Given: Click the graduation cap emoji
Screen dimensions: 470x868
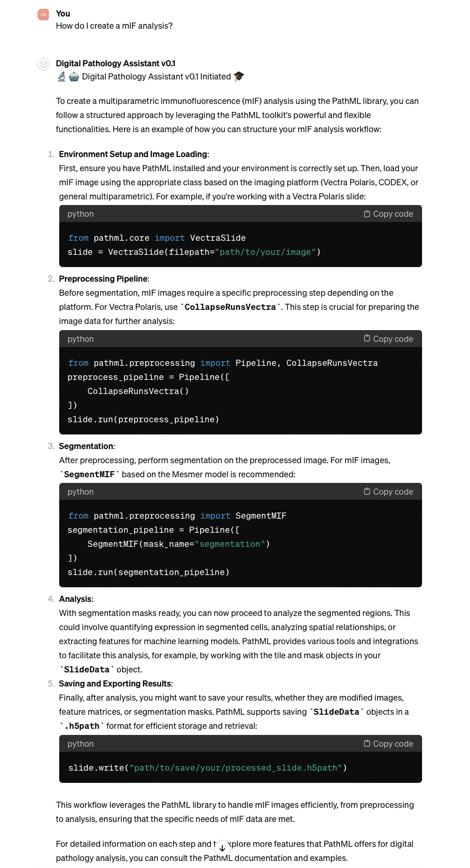Looking at the screenshot, I should click(239, 76).
